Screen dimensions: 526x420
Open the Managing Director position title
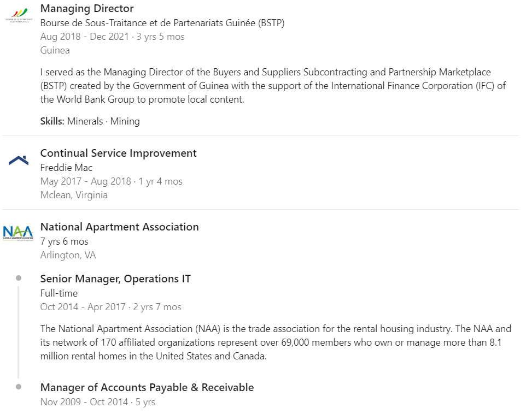point(87,9)
